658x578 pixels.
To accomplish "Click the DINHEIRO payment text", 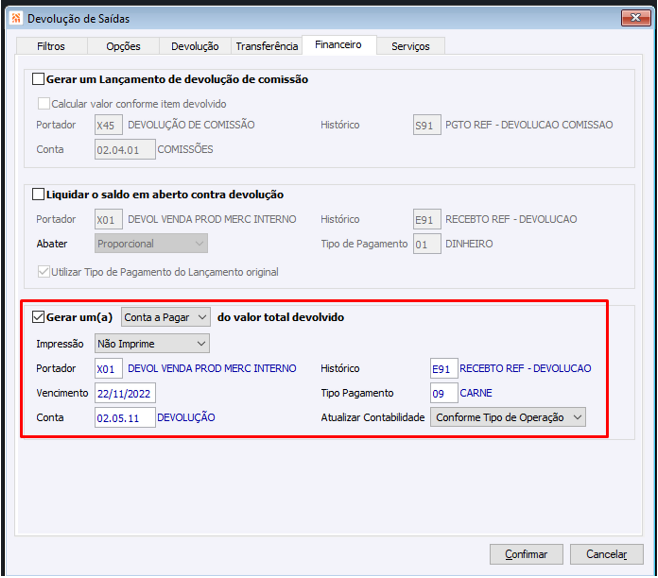I will [x=469, y=244].
